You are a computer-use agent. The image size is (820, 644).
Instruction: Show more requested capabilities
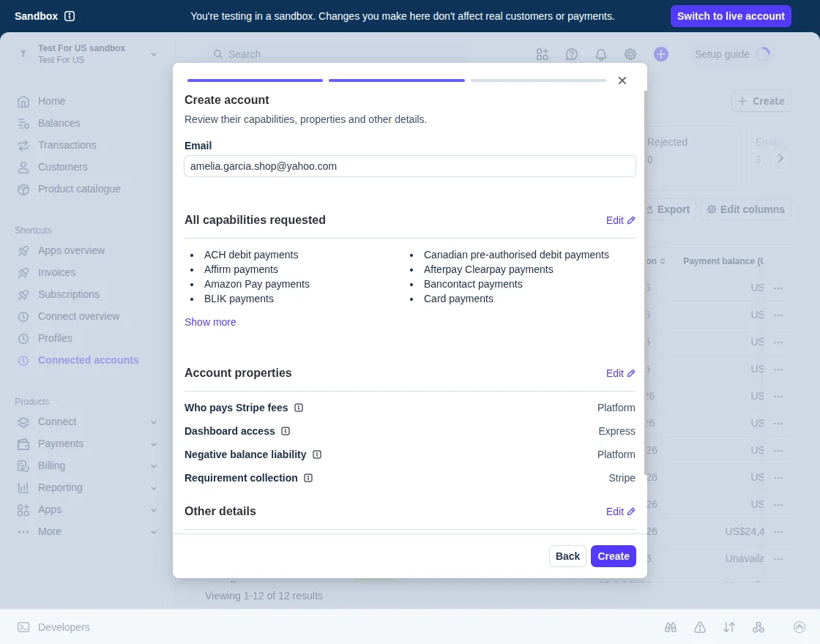click(210, 322)
